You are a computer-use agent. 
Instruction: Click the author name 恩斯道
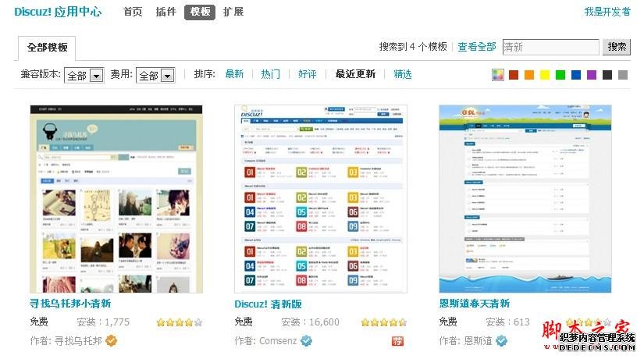(x=478, y=341)
